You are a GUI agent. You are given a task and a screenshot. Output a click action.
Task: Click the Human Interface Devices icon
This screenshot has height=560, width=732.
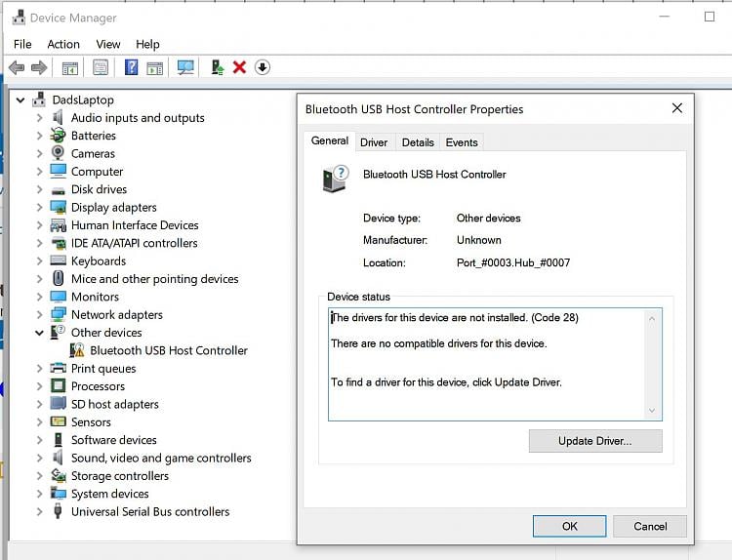pos(58,225)
